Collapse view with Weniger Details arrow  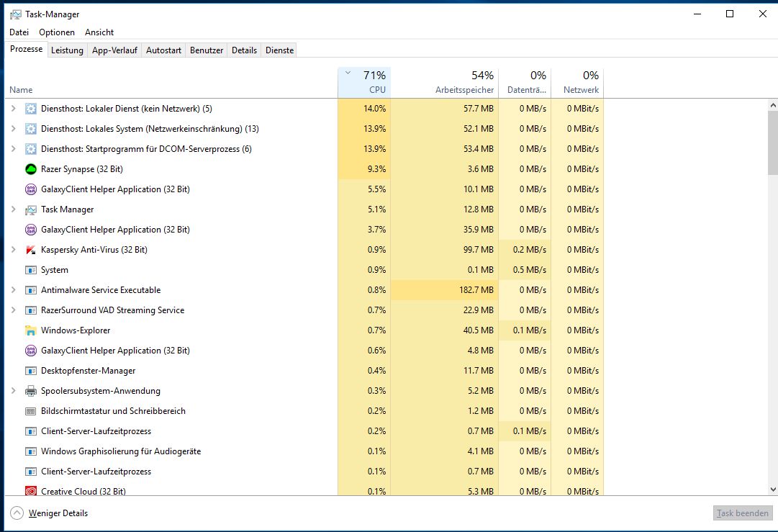pos(17,513)
